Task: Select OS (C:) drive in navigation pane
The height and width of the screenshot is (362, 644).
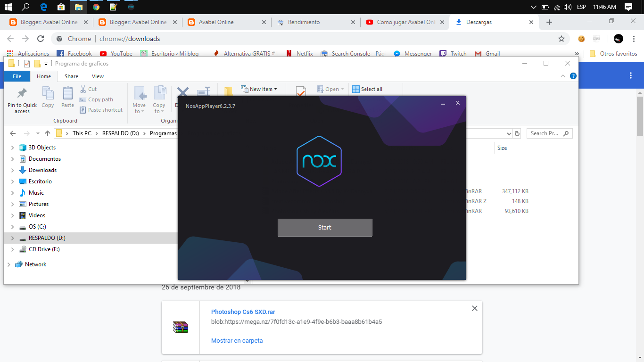Action: tap(37, 227)
